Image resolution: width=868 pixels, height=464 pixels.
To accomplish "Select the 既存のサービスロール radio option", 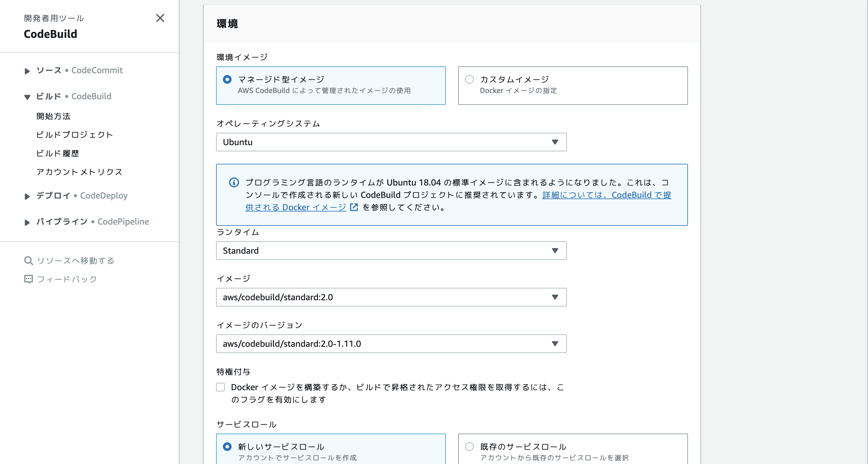I will (469, 447).
